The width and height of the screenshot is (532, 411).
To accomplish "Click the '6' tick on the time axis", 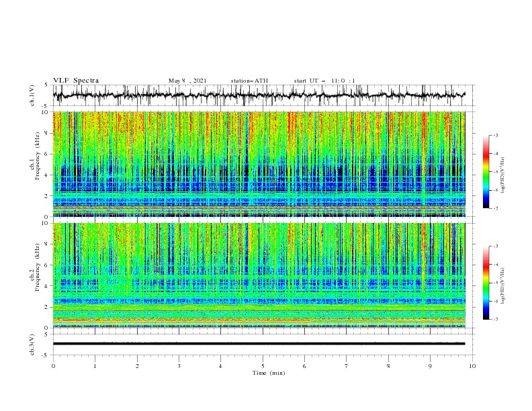I will click(304, 366).
